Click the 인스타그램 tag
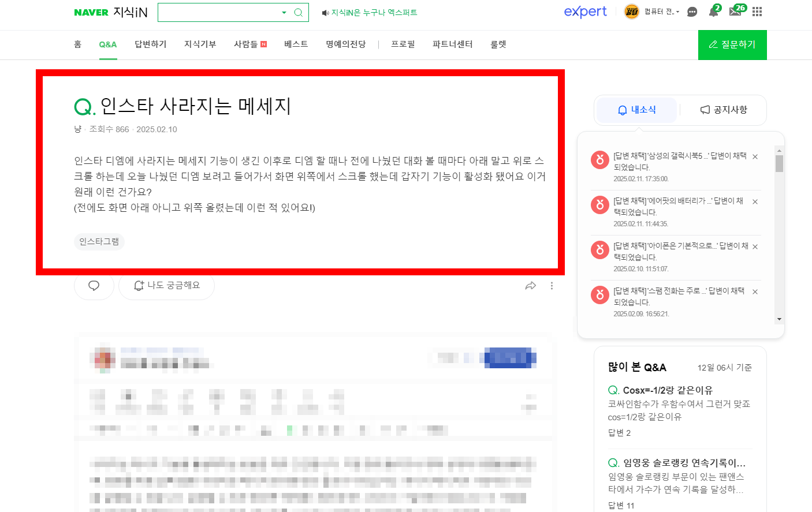 pos(99,241)
